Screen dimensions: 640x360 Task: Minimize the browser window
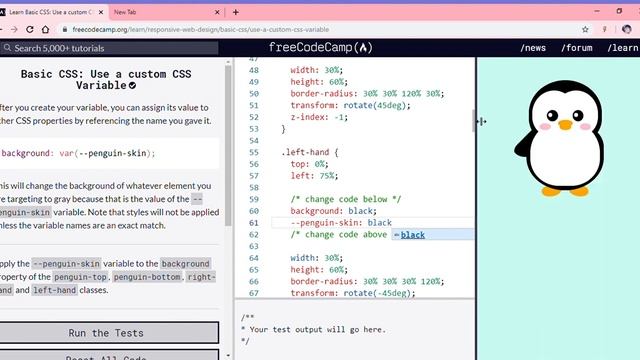[597, 11]
